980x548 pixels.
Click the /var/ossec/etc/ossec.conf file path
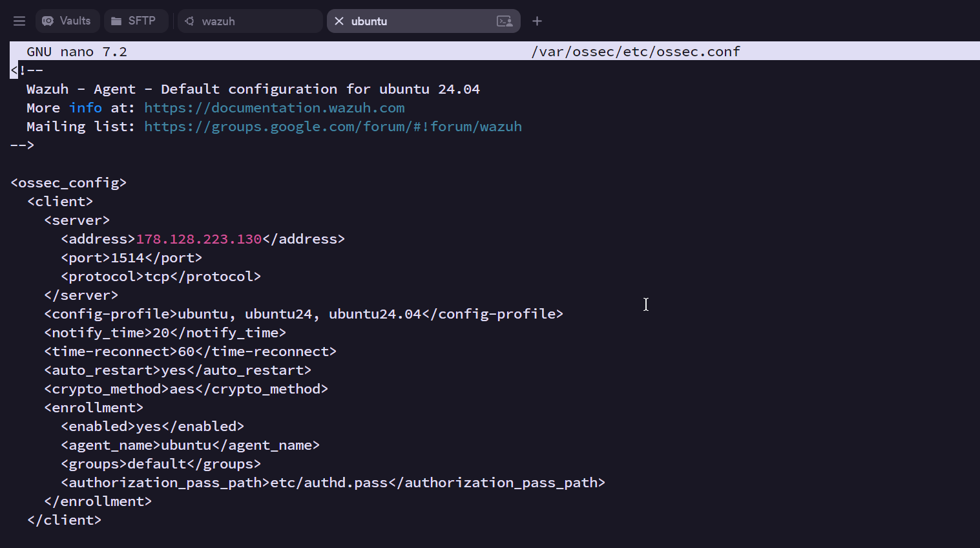point(636,52)
